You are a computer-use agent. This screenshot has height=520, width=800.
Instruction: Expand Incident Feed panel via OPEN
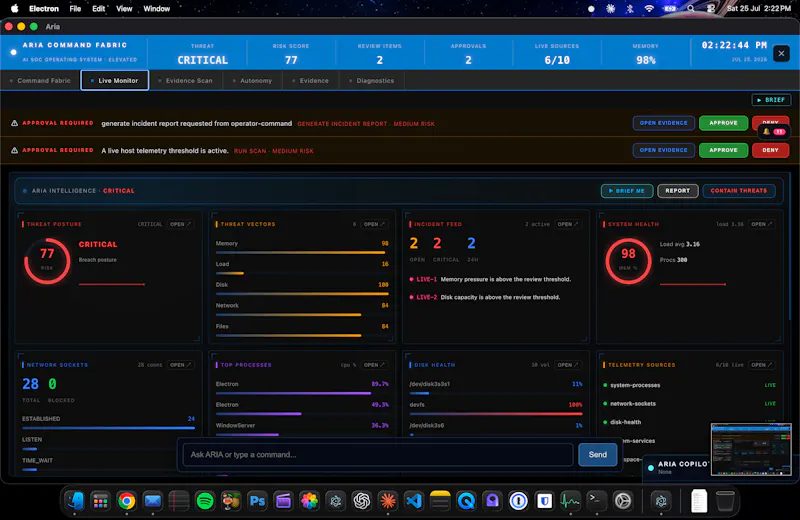pos(568,224)
